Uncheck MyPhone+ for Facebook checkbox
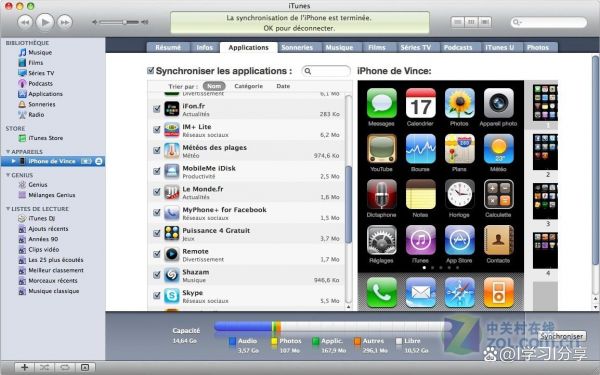Viewport: 600px width, 375px height. click(157, 212)
